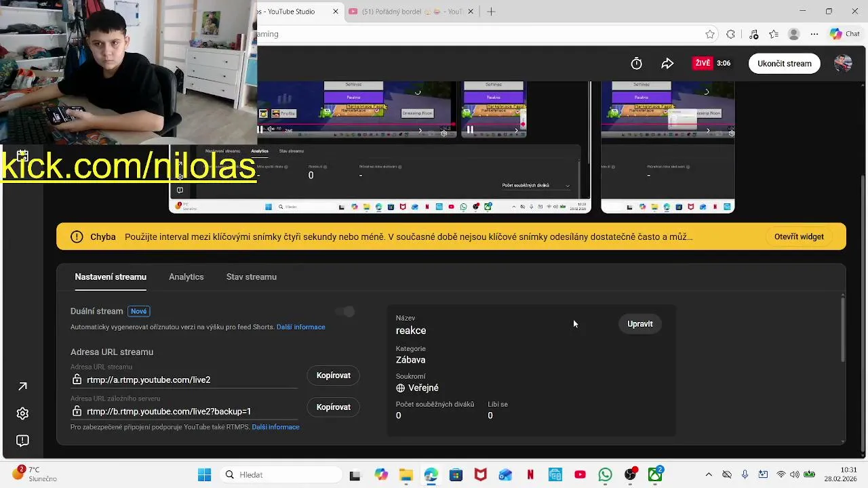
Task: Show hidden system tray icons chevron
Action: tap(709, 474)
